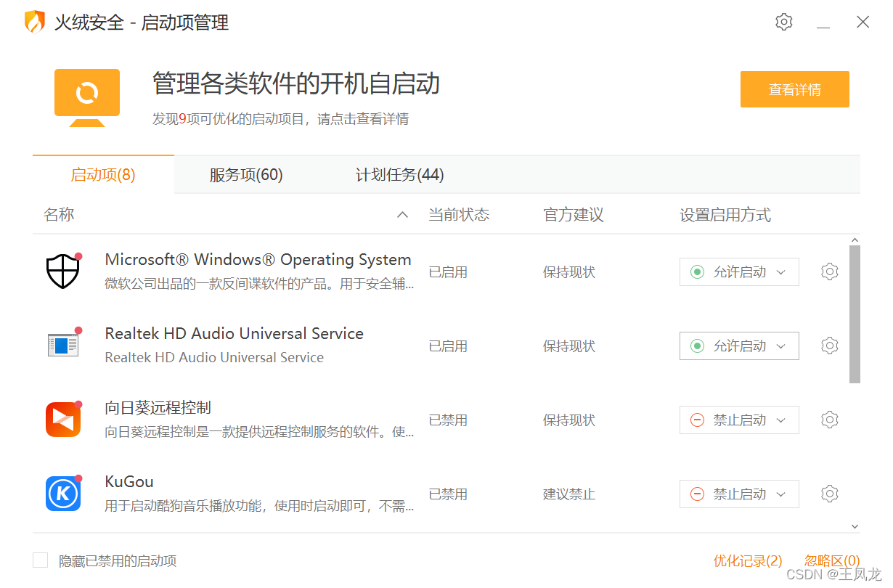Click the list scrollbar down arrow
Viewport: 893px width, 588px height.
(855, 526)
